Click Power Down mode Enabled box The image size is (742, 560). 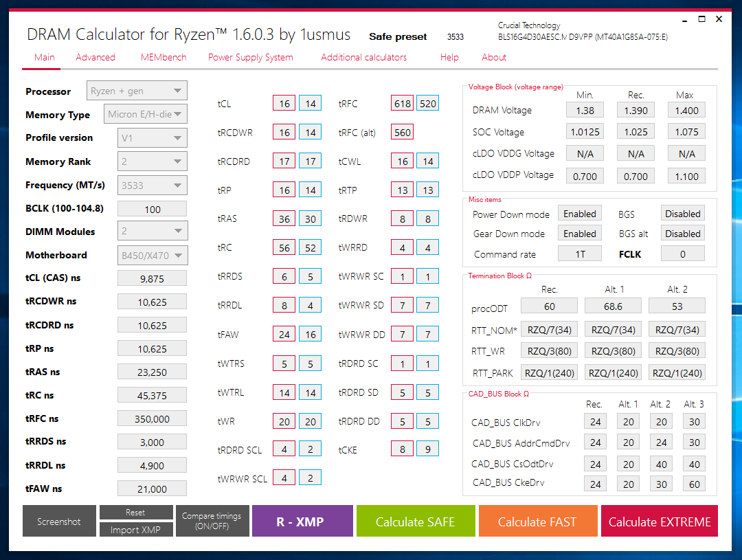point(580,214)
